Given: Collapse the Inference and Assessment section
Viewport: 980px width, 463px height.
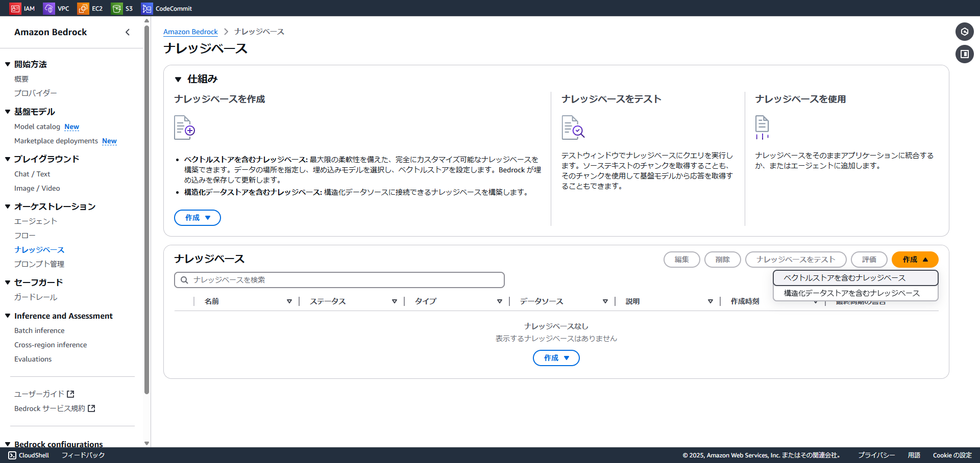Looking at the screenshot, I should 8,316.
